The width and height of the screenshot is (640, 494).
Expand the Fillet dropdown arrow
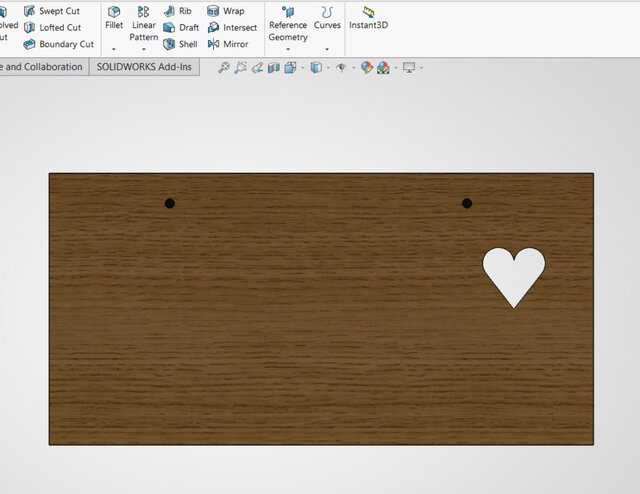click(114, 48)
